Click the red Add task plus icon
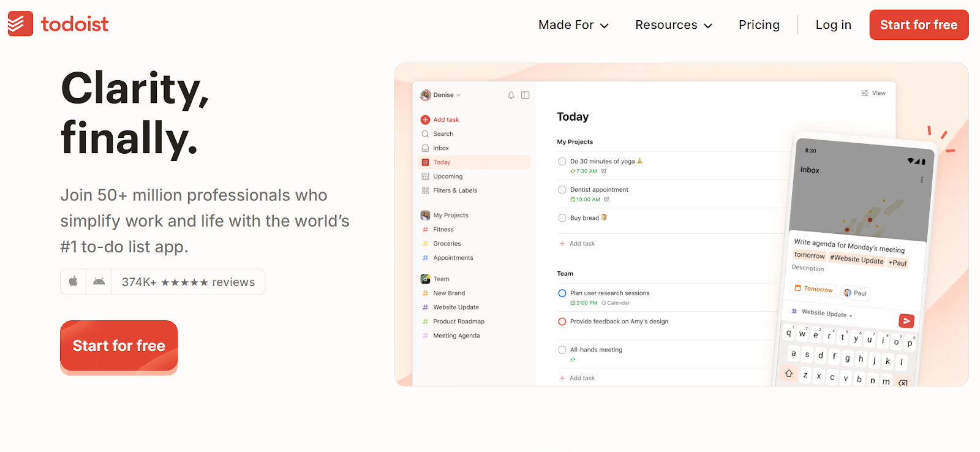The width and height of the screenshot is (980, 452). click(x=425, y=119)
